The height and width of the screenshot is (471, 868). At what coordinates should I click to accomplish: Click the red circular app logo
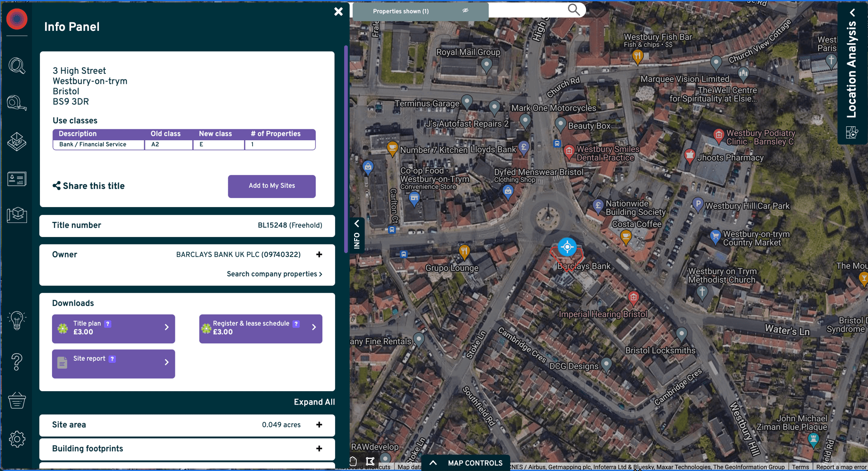click(x=17, y=19)
